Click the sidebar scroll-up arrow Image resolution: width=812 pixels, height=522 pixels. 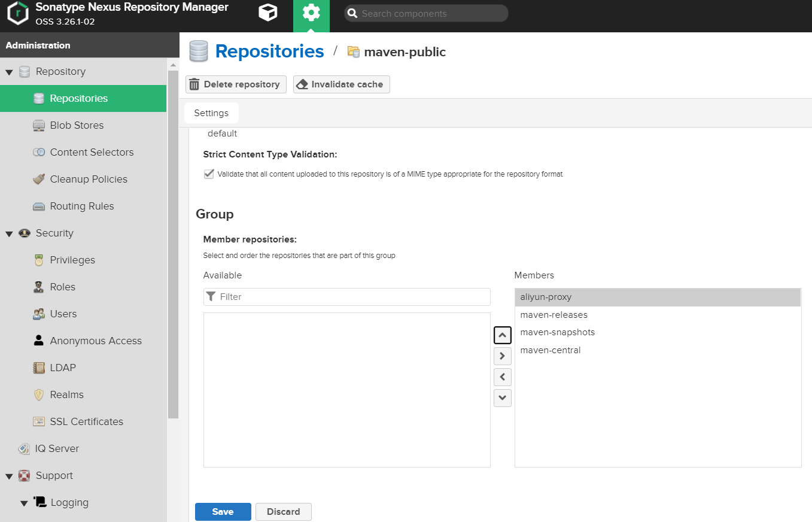pyautogui.click(x=174, y=65)
